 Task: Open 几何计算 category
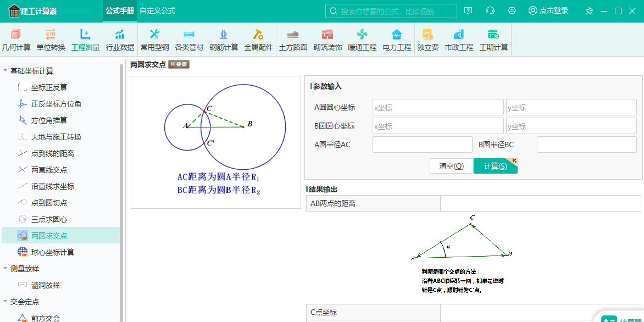point(16,40)
